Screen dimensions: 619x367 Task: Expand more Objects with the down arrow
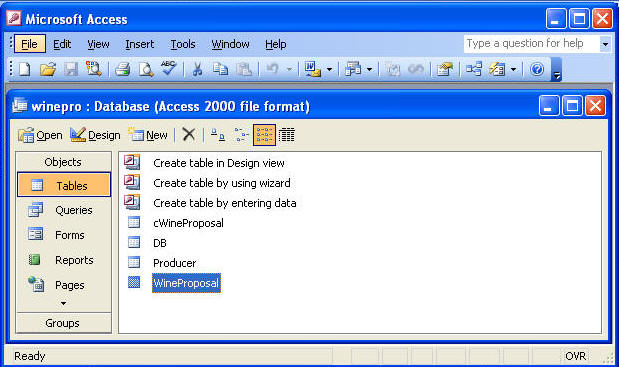pos(64,303)
